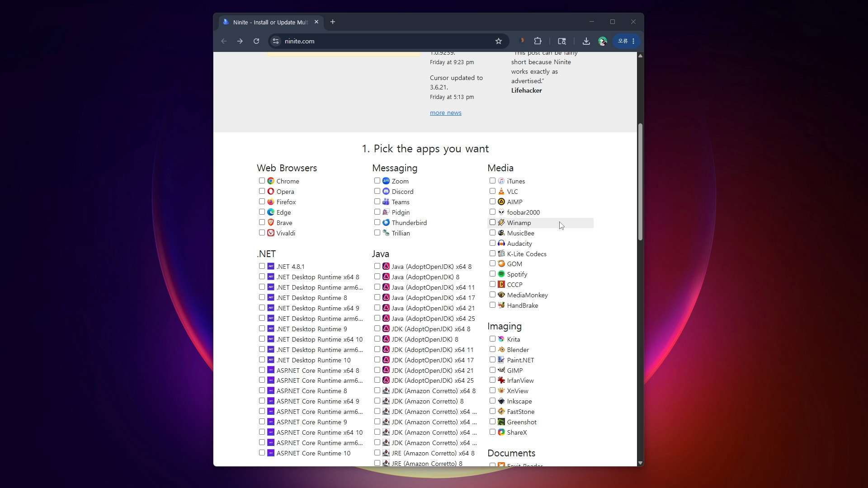
Task: Click the 'IrfanView' label
Action: click(x=520, y=380)
